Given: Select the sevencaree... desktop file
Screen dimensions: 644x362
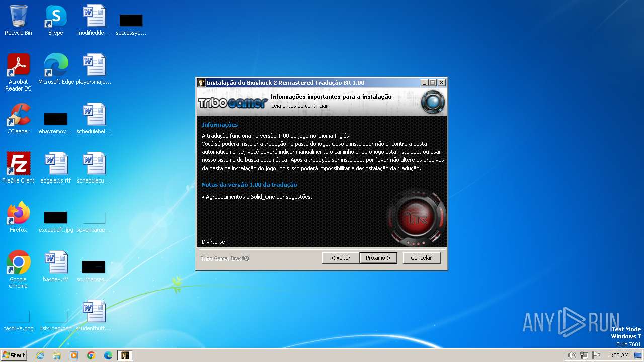Looking at the screenshot, I should click(x=94, y=221).
